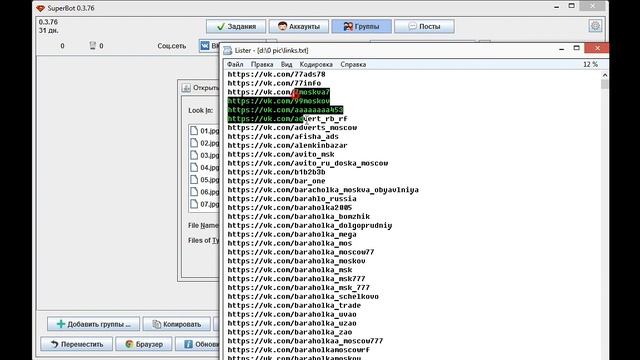Click the line https://vk.com/baraholka_uvao
This screenshot has height=360, width=640.
(x=292, y=315)
